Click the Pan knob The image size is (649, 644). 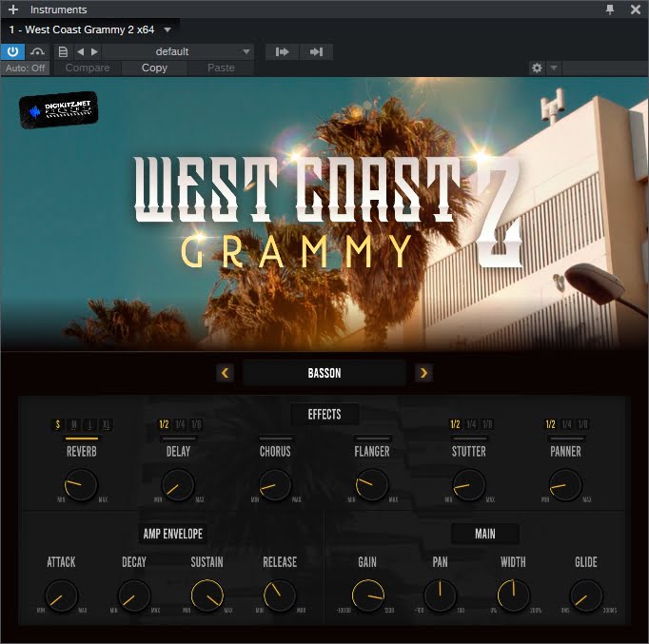click(440, 595)
